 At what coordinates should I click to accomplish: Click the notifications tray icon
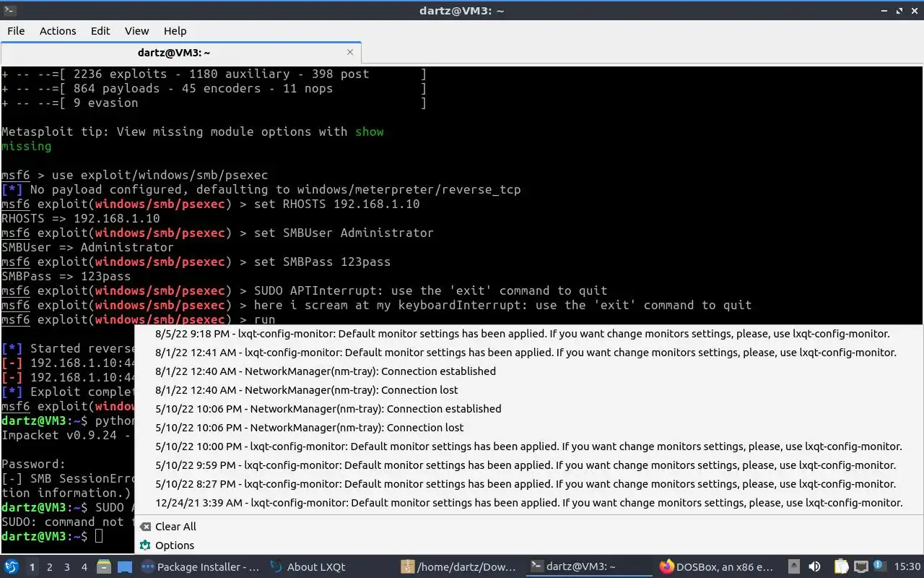pyautogui.click(x=879, y=566)
